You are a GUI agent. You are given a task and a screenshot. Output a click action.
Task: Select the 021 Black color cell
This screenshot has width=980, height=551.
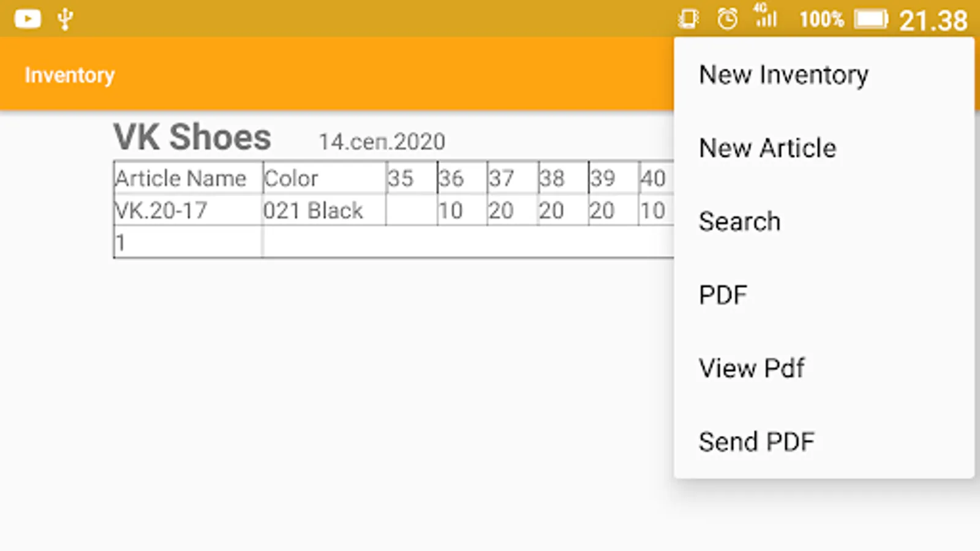[x=313, y=211]
